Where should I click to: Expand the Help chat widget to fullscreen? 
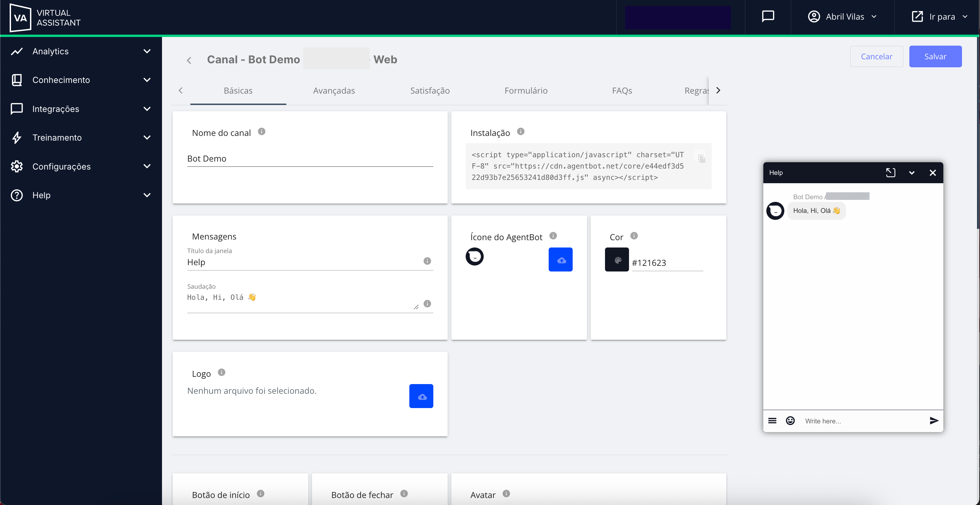[x=890, y=173]
